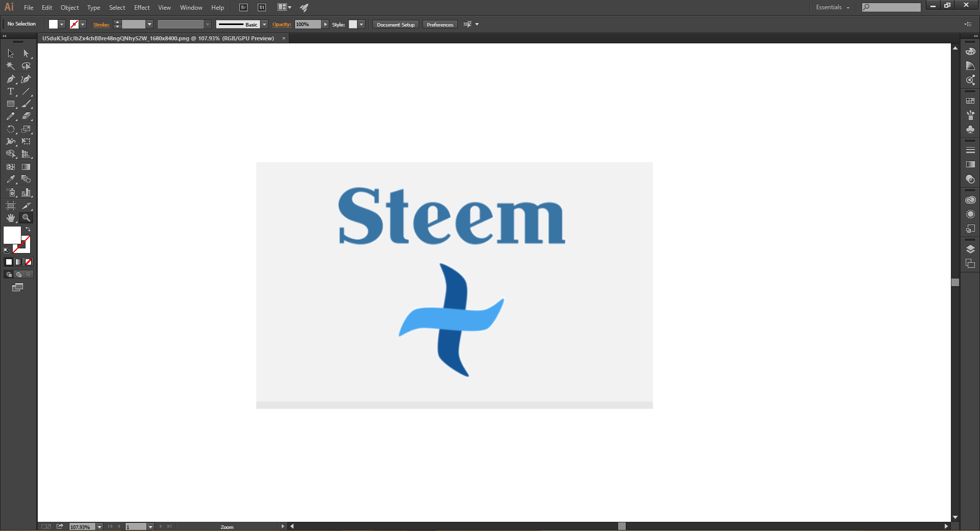Open the Style swatch in control bar

pyautogui.click(x=353, y=24)
